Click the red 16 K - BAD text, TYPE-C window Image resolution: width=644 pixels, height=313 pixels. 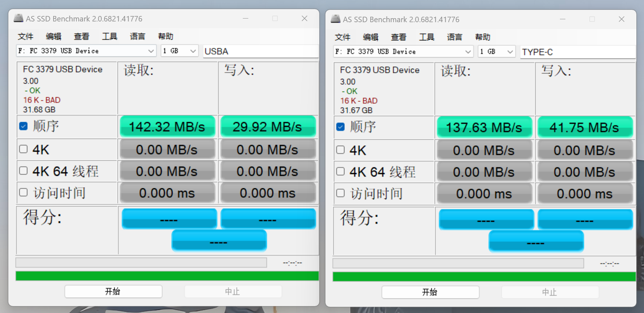[359, 101]
